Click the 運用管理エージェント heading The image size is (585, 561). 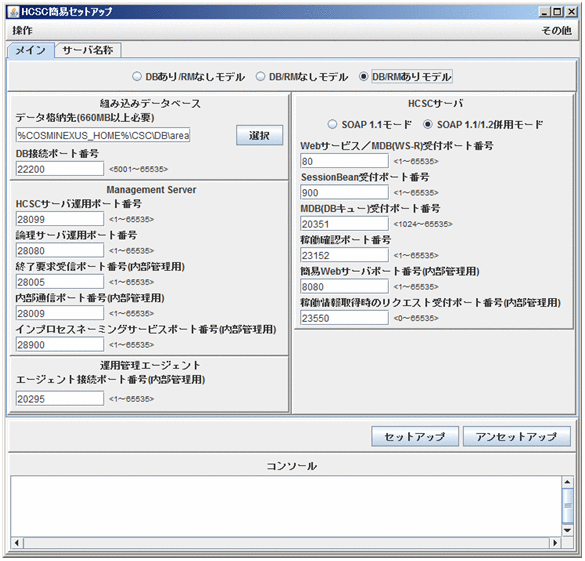coord(150,365)
